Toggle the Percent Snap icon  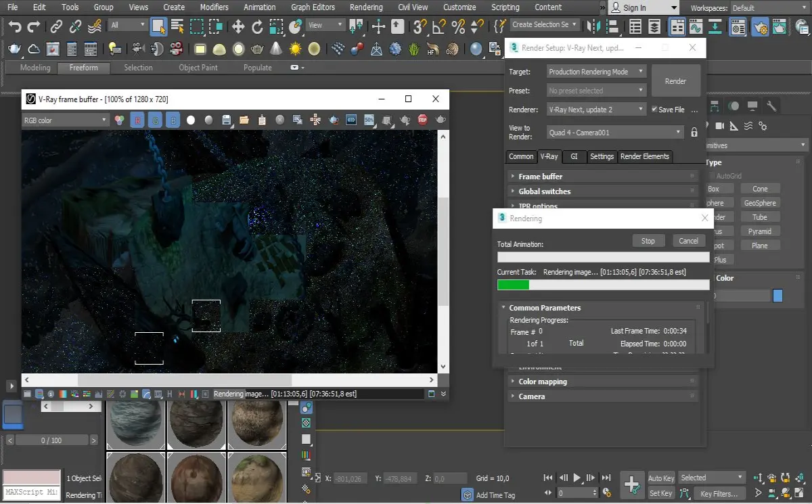click(458, 27)
